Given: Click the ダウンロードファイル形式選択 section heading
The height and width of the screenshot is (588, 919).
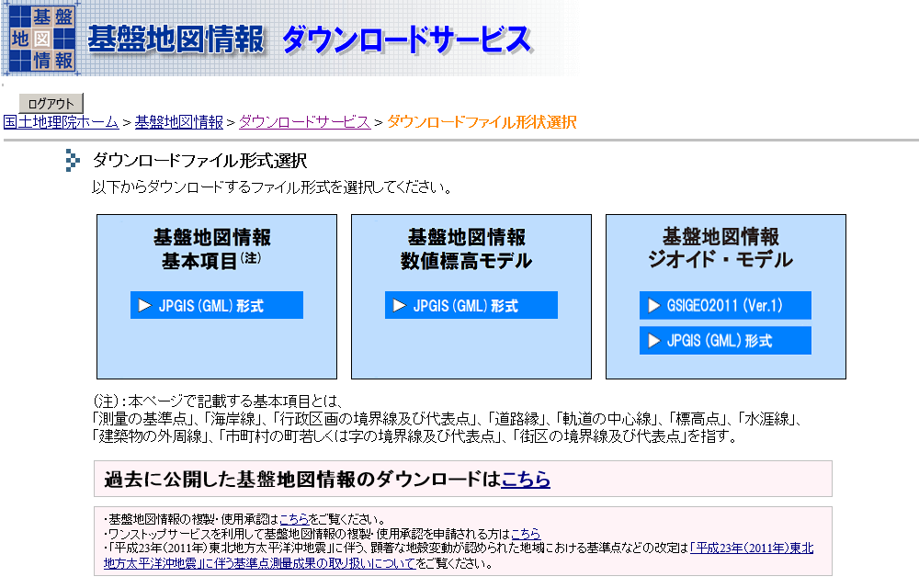Looking at the screenshot, I should click(199, 161).
